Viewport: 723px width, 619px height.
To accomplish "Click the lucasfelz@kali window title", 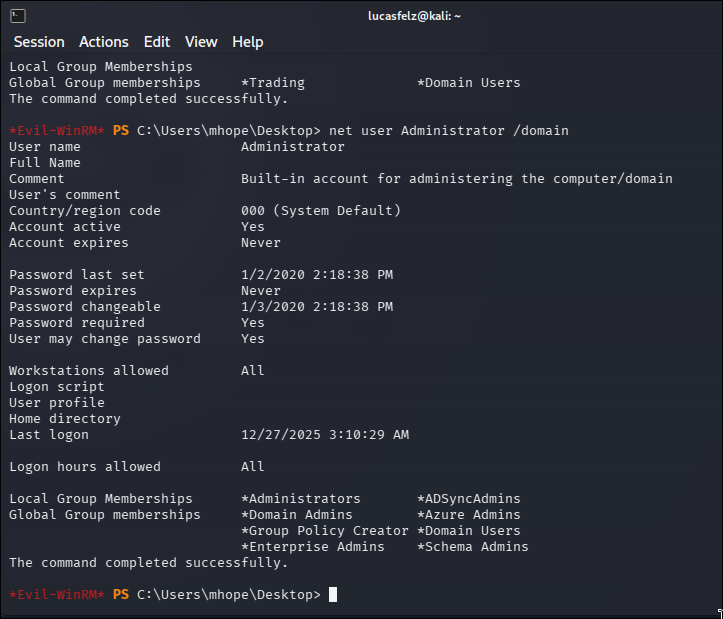I will pyautogui.click(x=414, y=16).
